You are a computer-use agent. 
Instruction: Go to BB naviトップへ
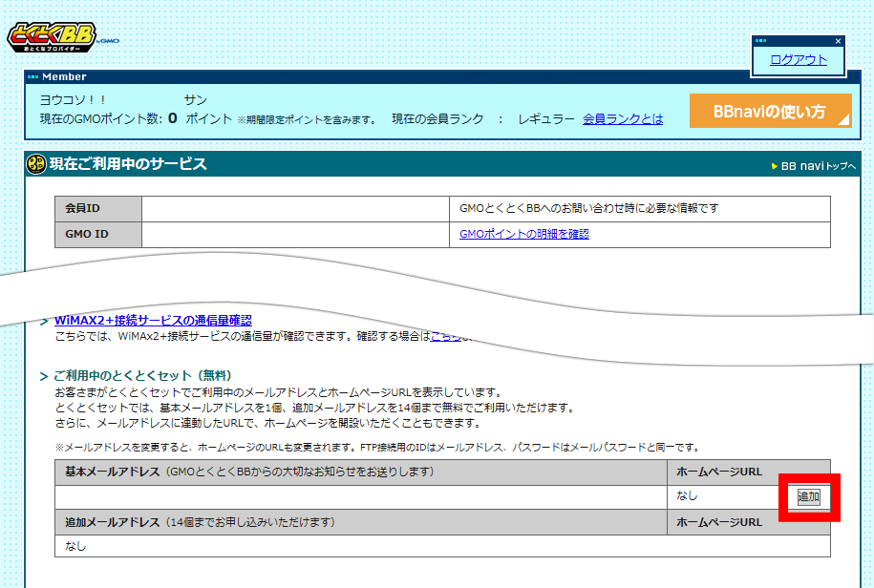point(819,166)
